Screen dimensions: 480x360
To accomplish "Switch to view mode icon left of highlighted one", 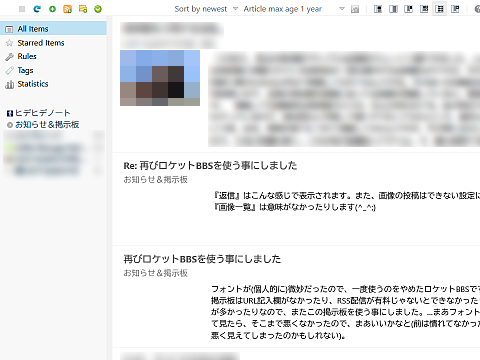I will [424, 9].
